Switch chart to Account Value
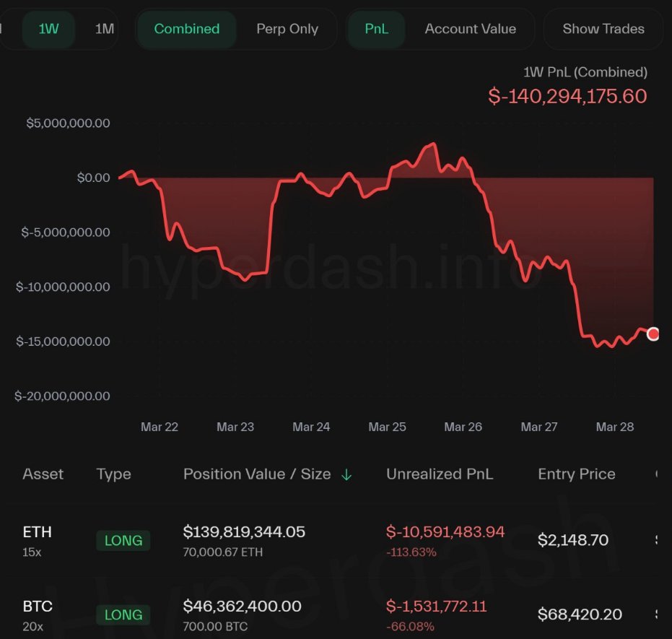This screenshot has width=672, height=639. [470, 29]
